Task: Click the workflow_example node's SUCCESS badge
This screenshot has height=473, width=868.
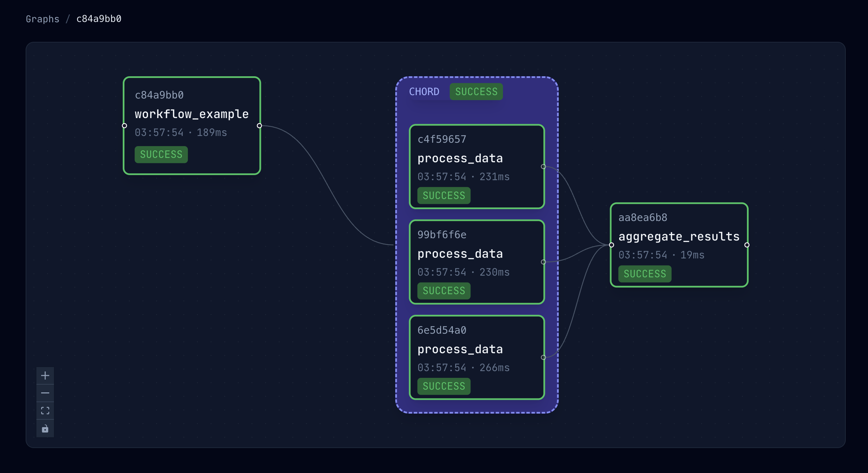Action: pyautogui.click(x=161, y=155)
